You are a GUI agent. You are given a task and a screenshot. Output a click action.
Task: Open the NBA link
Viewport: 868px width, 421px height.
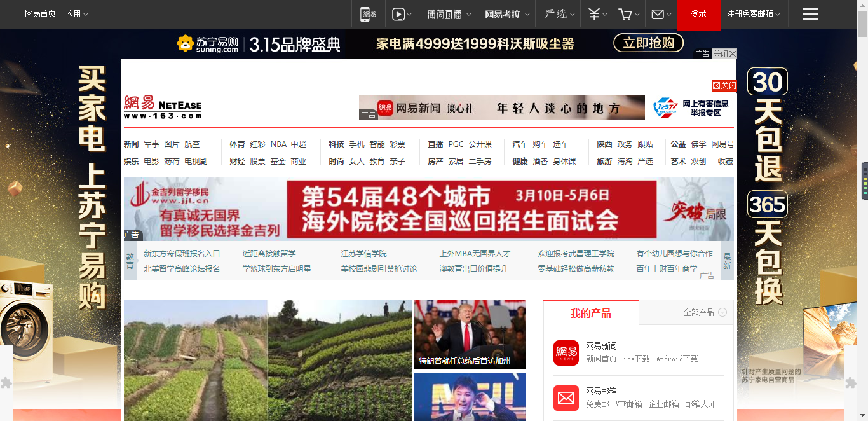[278, 144]
